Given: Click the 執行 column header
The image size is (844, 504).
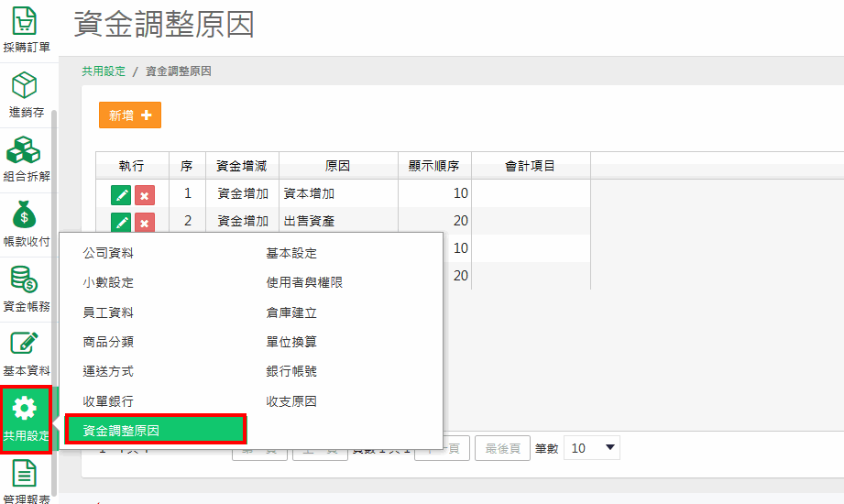Looking at the screenshot, I should click(132, 166).
